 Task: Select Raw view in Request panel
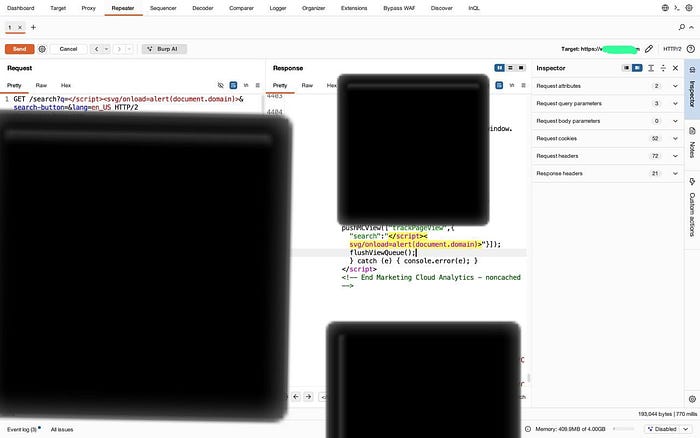(x=41, y=85)
